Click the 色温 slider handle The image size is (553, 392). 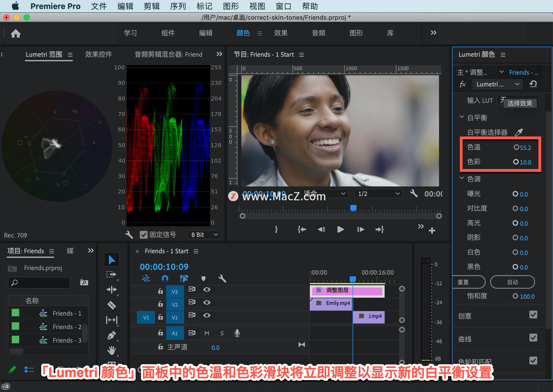tap(516, 147)
